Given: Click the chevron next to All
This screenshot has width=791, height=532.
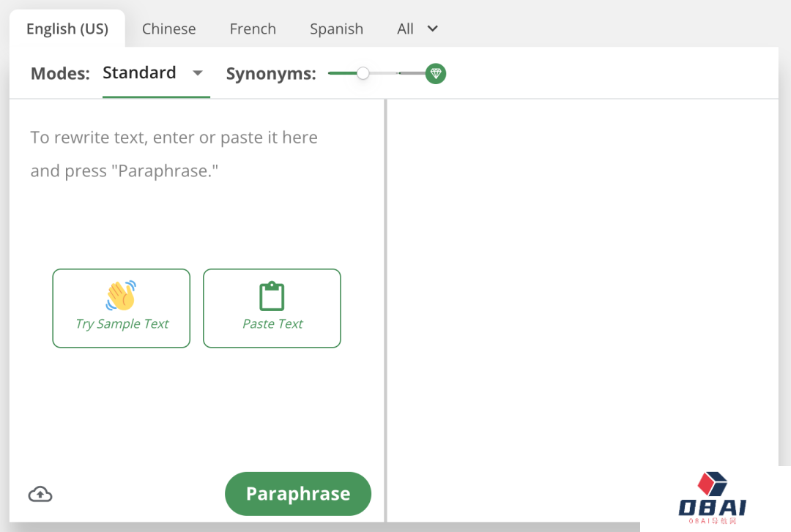Looking at the screenshot, I should point(433,29).
